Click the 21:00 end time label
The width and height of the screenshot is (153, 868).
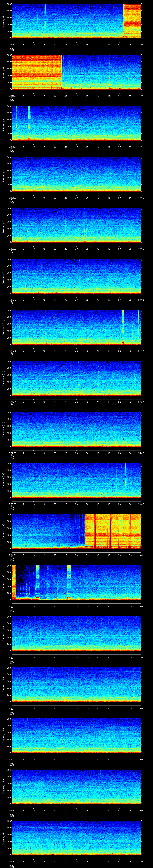click(141, 351)
